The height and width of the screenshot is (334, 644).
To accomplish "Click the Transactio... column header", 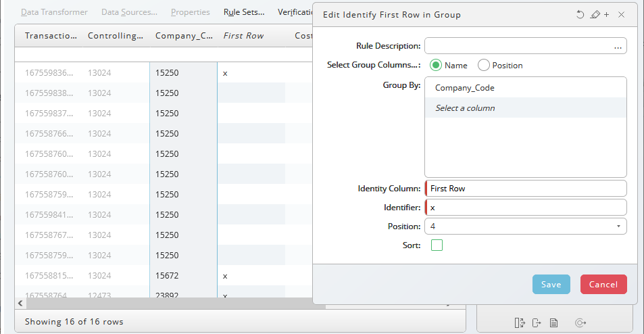I will click(51, 36).
